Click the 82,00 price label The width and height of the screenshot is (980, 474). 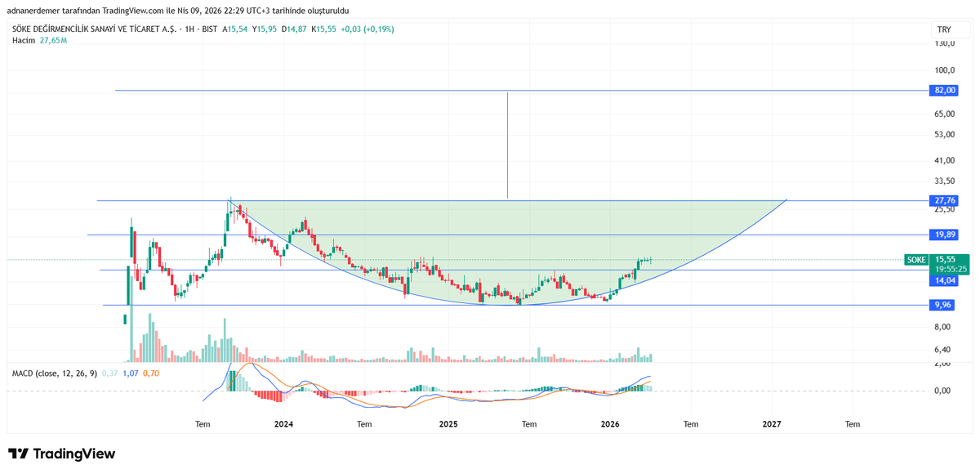coord(945,90)
